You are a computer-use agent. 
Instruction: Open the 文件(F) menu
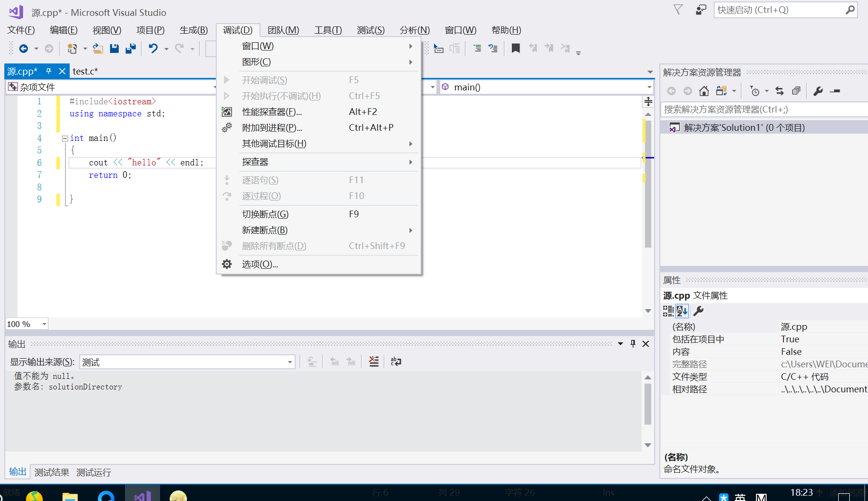21,30
